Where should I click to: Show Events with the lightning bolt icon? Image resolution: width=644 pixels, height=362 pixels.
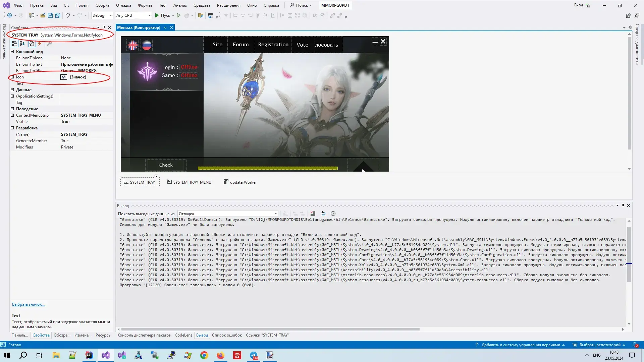pos(40,44)
